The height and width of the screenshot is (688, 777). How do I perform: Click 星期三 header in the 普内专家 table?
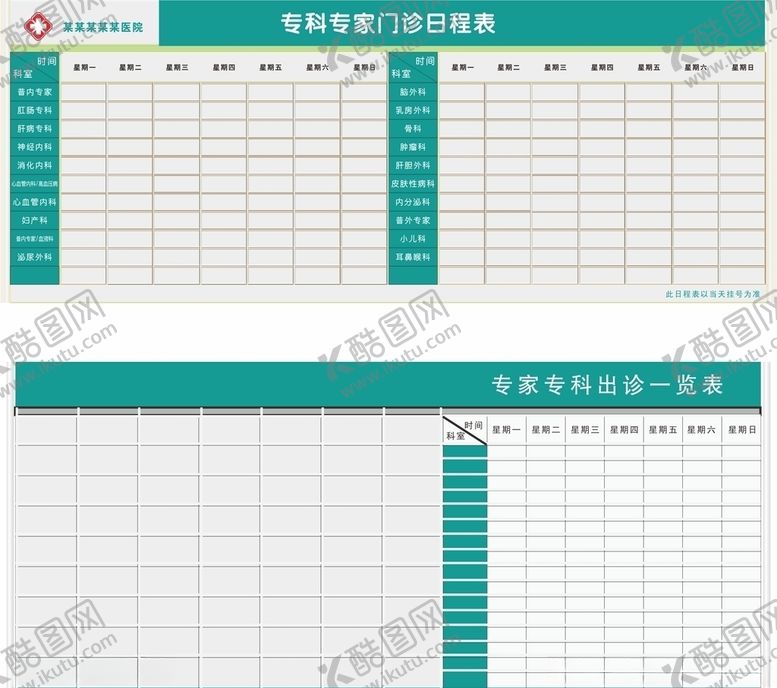[x=177, y=67]
